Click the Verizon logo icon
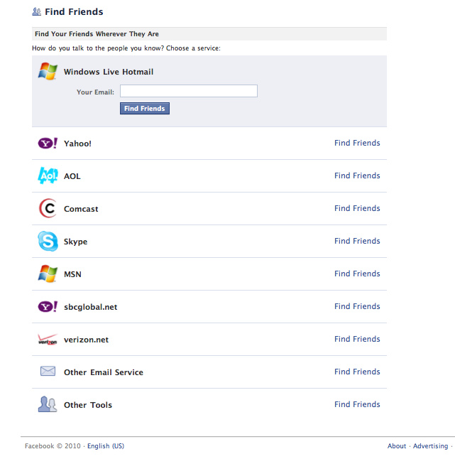The image size is (455, 476). pyautogui.click(x=48, y=340)
